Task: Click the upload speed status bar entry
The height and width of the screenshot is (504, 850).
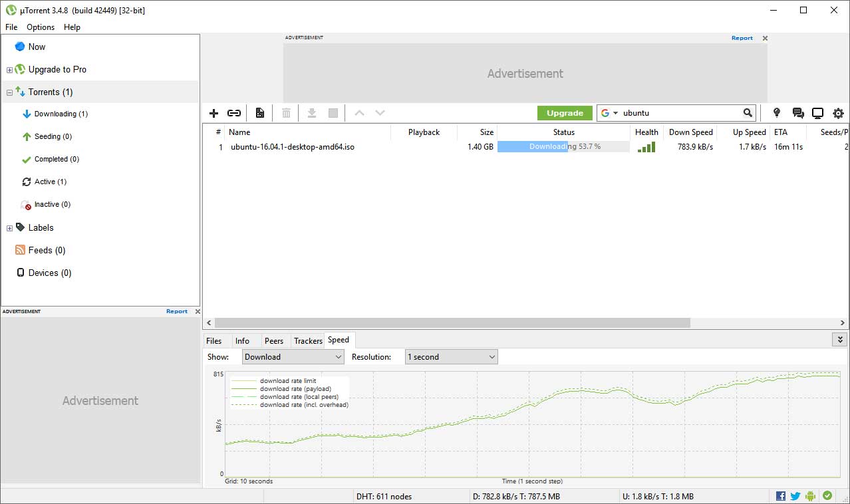Action: click(x=658, y=496)
